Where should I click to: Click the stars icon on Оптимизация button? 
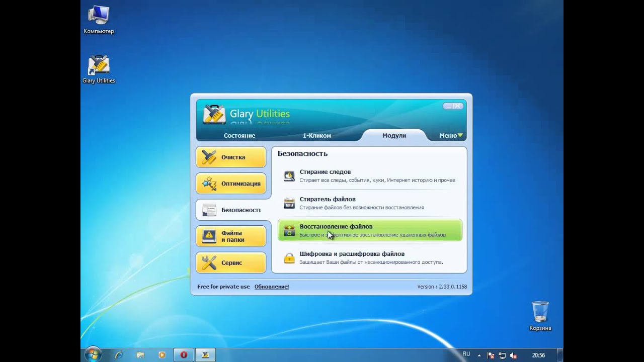209,184
